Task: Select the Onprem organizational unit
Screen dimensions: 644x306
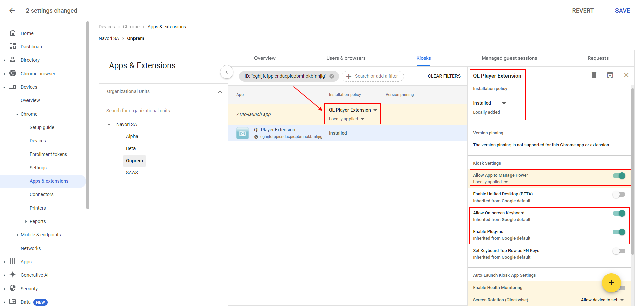Action: pos(135,161)
